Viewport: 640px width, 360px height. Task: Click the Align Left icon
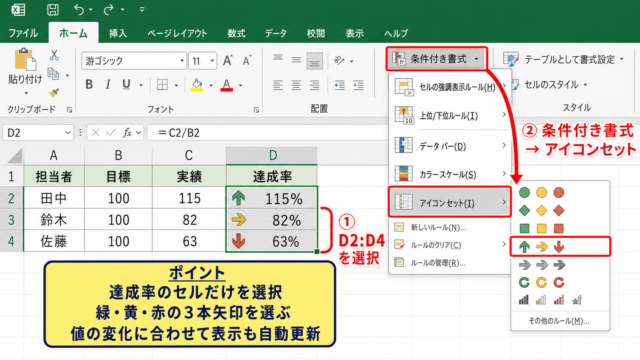[x=278, y=85]
